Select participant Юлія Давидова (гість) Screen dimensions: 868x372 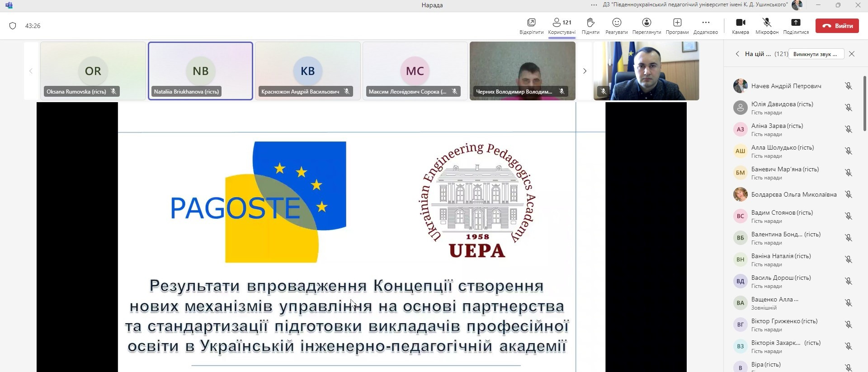(793, 108)
